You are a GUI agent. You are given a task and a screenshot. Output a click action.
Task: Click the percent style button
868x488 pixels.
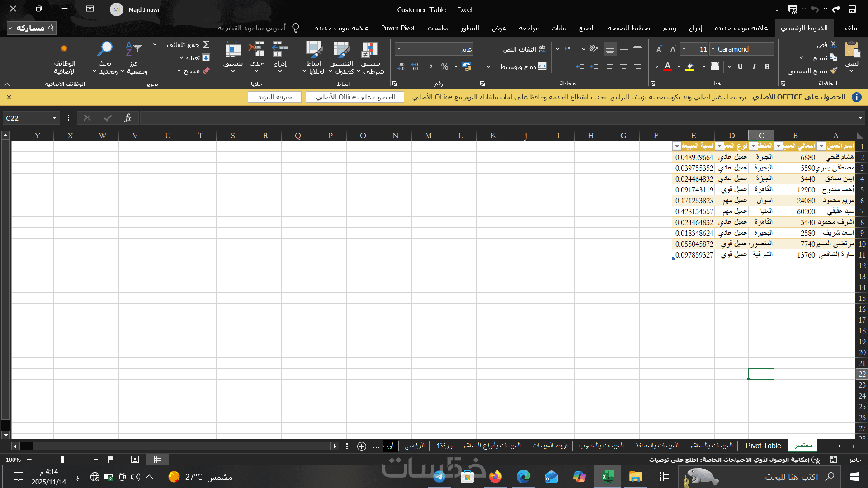pyautogui.click(x=445, y=67)
